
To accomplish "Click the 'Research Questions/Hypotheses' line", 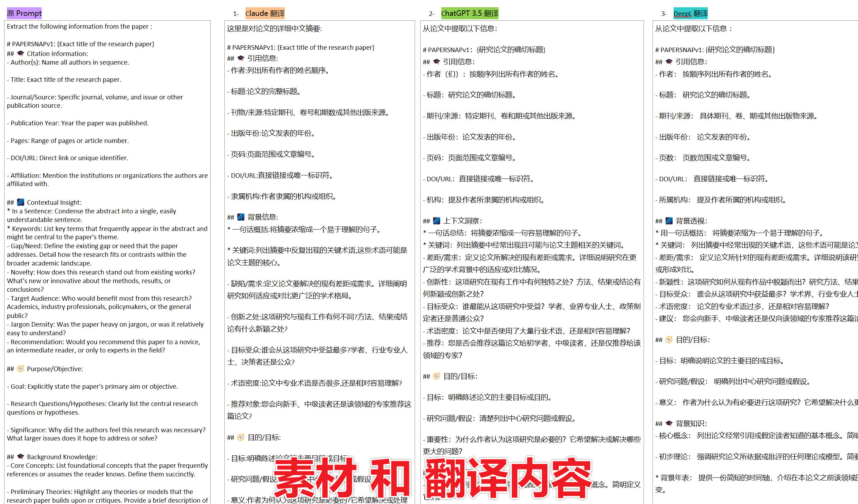I will point(103,408).
